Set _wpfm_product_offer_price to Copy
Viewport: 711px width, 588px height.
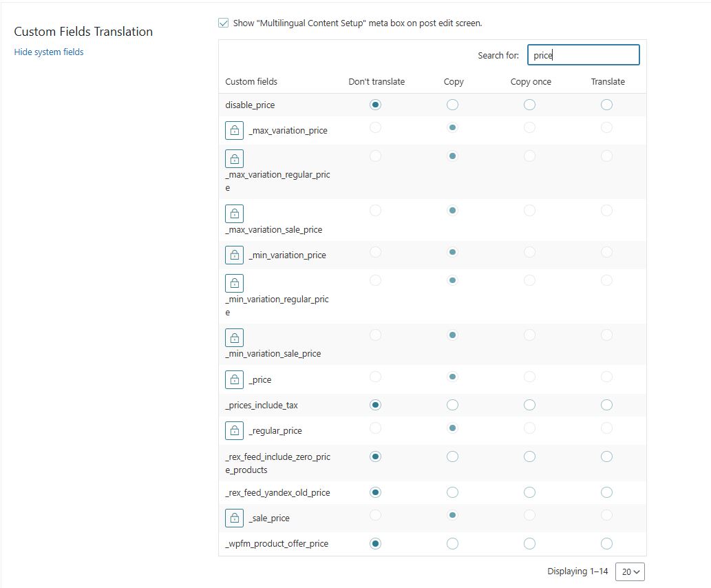tap(452, 543)
